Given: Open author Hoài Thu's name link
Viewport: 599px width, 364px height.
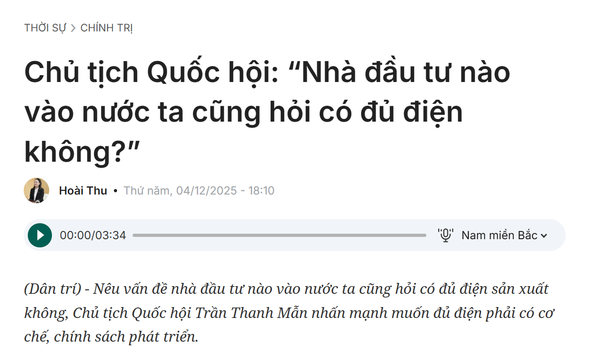Looking at the screenshot, I should click(x=83, y=190).
